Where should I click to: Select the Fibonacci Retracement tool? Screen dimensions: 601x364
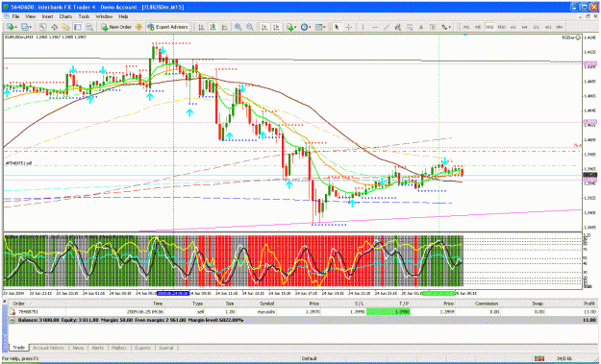(x=410, y=27)
